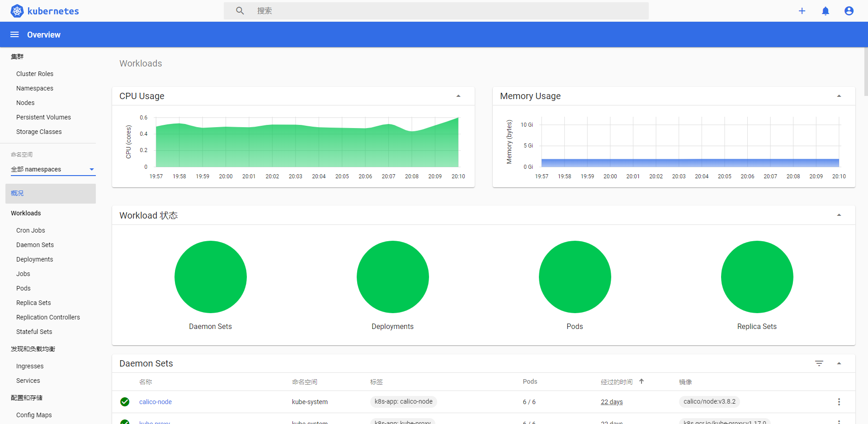
Task: Click the 6 / 6 pods value for calico-node
Action: [529, 402]
